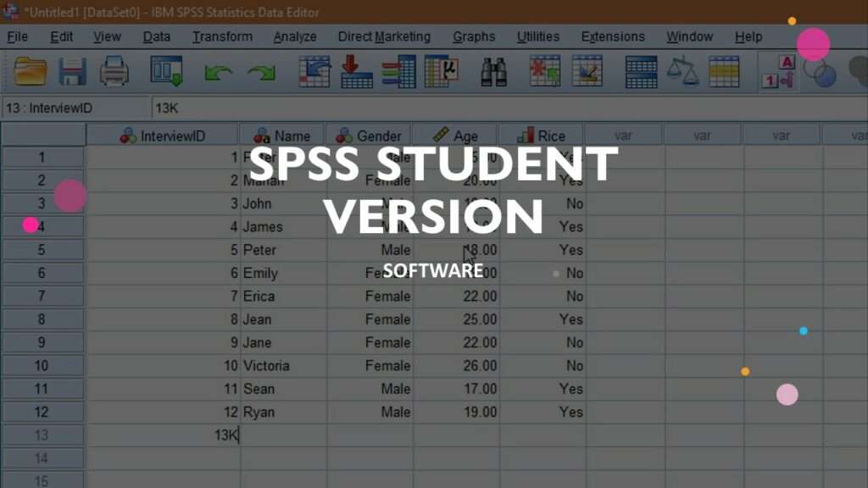The height and width of the screenshot is (488, 868).
Task: Select the Name column header
Action: tap(282, 136)
